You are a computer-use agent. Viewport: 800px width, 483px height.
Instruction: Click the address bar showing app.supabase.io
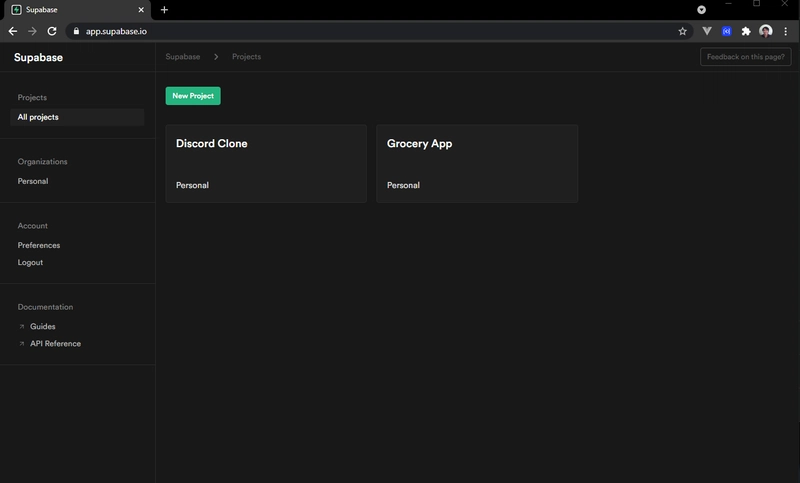[379, 31]
